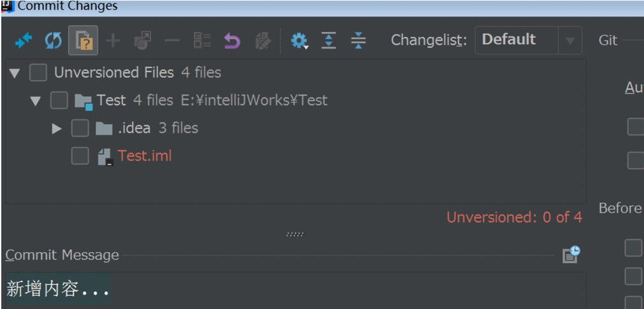644x309 pixels.
Task: Open the Group By gear menu
Action: 300,40
